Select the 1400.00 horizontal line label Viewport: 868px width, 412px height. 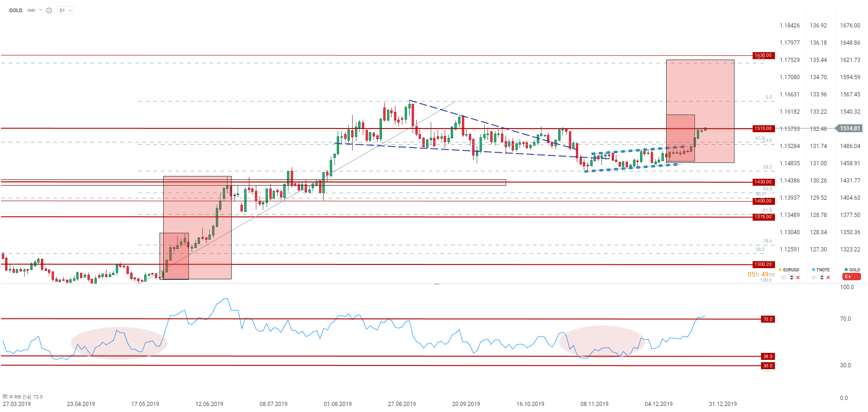(763, 201)
